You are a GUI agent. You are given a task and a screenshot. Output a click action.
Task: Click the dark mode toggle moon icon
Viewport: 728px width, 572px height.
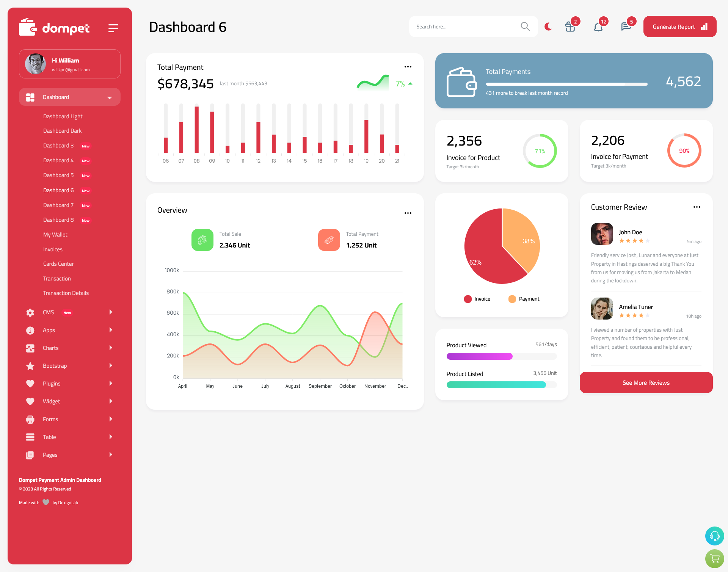tap(548, 27)
